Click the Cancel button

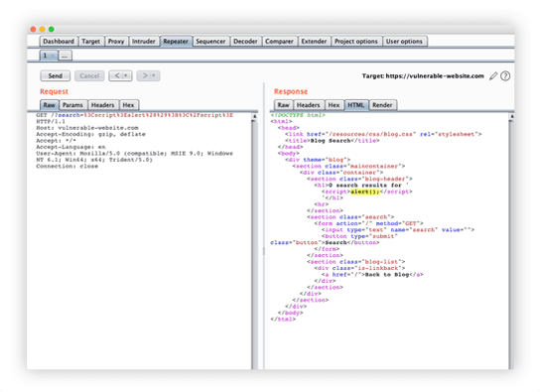tap(89, 75)
